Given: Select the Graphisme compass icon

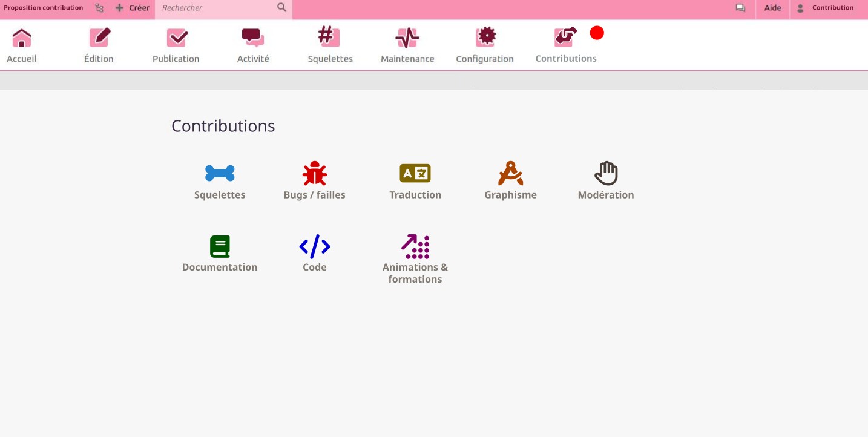Looking at the screenshot, I should [510, 174].
